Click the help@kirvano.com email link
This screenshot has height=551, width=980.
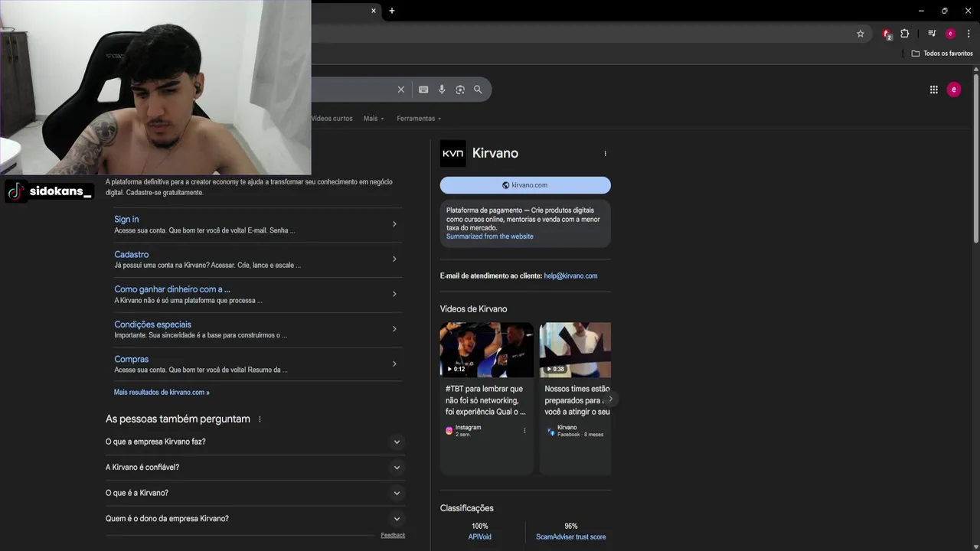point(570,275)
